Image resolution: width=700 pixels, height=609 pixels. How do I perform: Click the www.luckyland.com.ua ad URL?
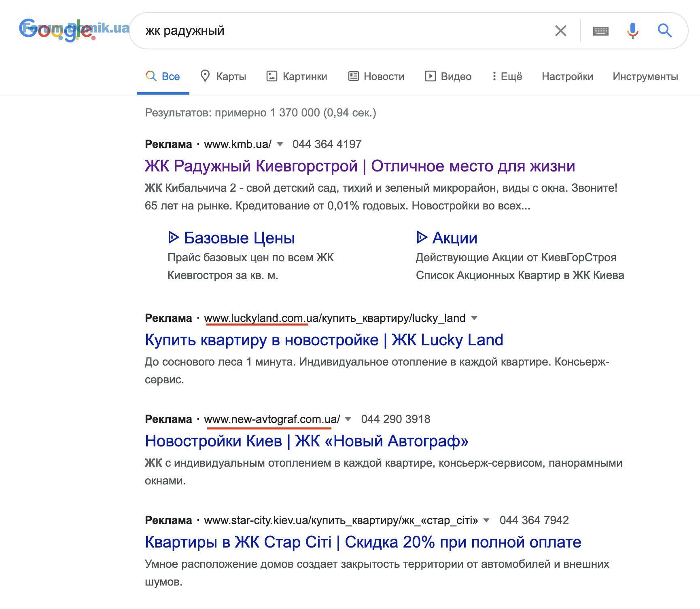(335, 318)
